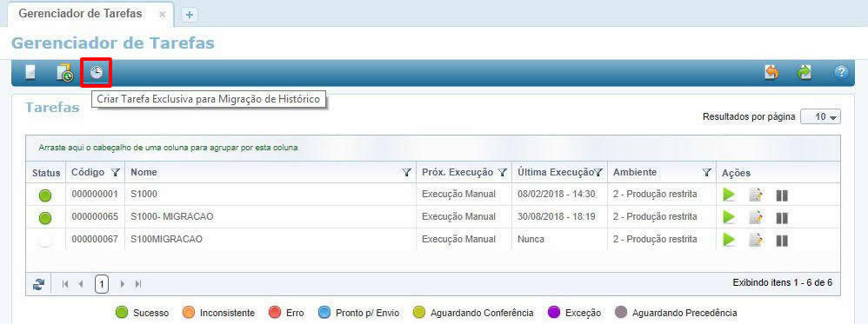The image size is (868, 324).
Task: Create exclusive history migration task clock icon
Action: [x=97, y=72]
